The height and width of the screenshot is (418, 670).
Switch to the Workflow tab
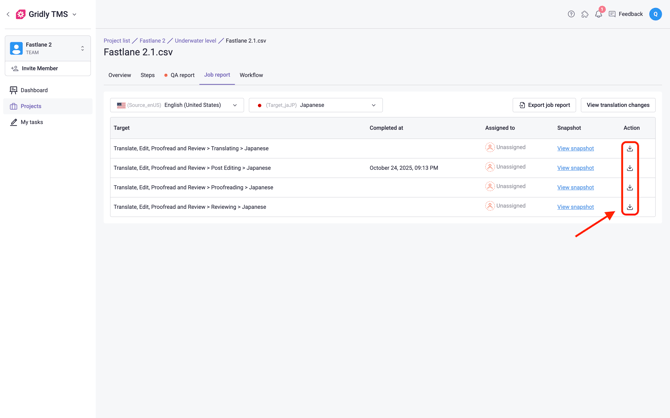coord(251,75)
